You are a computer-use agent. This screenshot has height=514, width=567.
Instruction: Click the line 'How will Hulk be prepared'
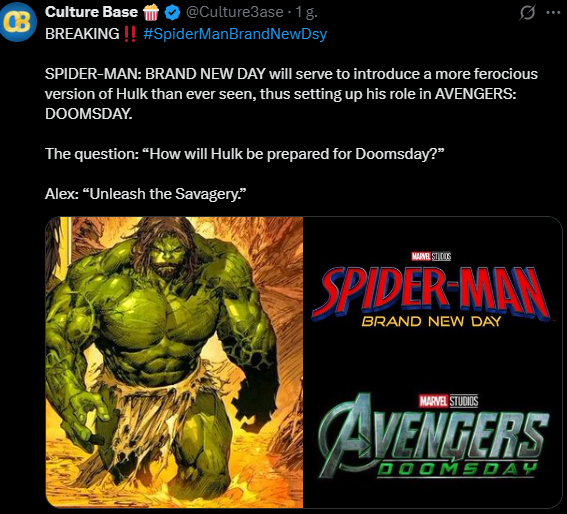click(x=244, y=154)
